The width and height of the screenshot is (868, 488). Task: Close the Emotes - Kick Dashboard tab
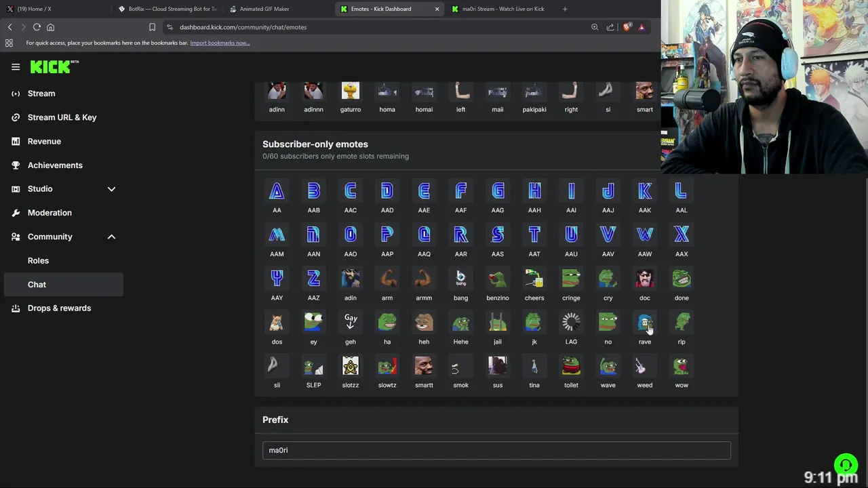click(437, 9)
